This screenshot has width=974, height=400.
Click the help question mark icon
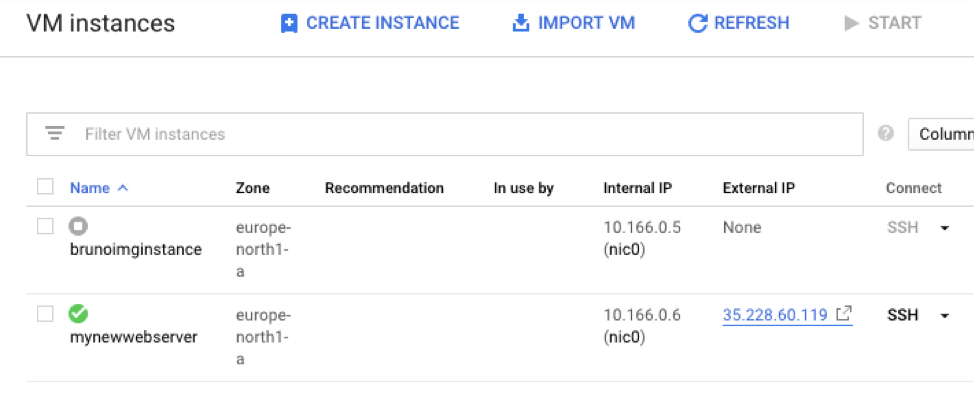[x=885, y=133]
